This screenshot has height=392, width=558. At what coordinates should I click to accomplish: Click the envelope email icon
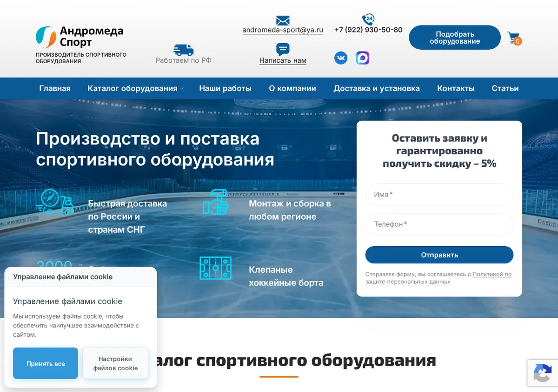(283, 20)
